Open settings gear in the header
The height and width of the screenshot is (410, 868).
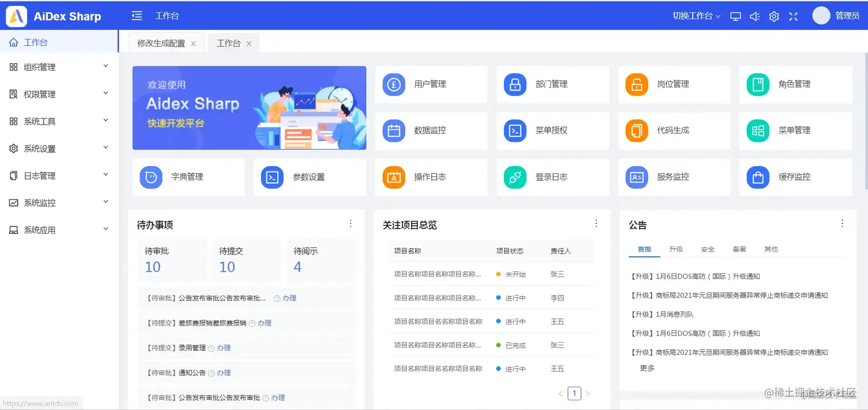tap(774, 17)
